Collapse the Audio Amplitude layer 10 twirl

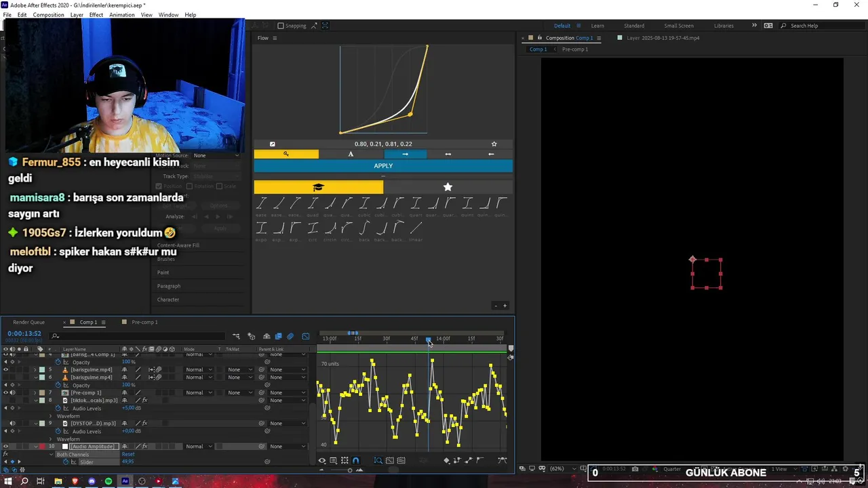coord(35,446)
